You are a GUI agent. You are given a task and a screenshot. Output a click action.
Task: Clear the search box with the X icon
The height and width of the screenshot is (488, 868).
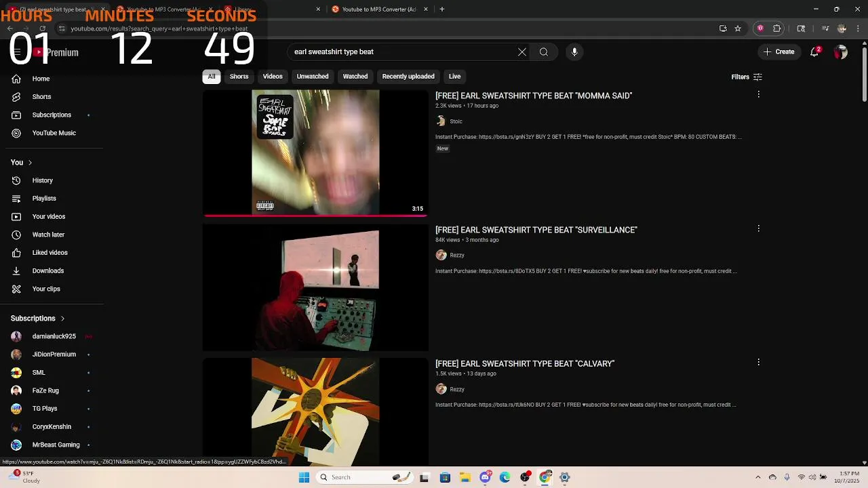[x=522, y=52]
